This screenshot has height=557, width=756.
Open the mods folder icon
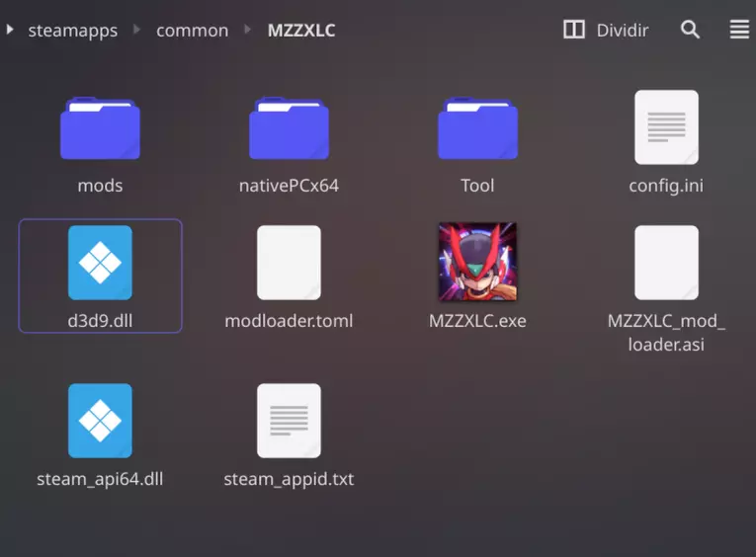pos(100,128)
